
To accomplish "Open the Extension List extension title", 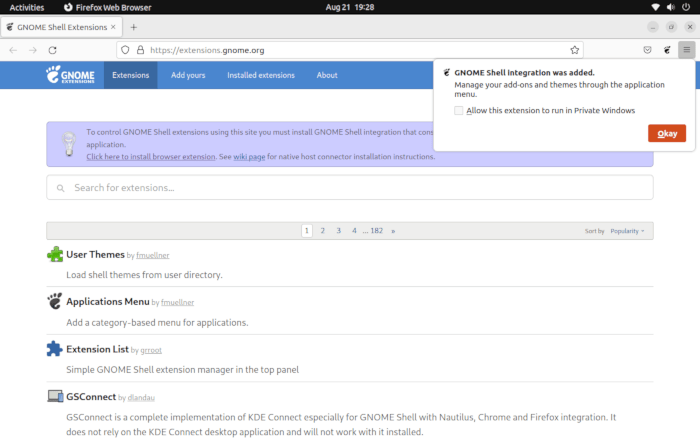I will point(97,349).
